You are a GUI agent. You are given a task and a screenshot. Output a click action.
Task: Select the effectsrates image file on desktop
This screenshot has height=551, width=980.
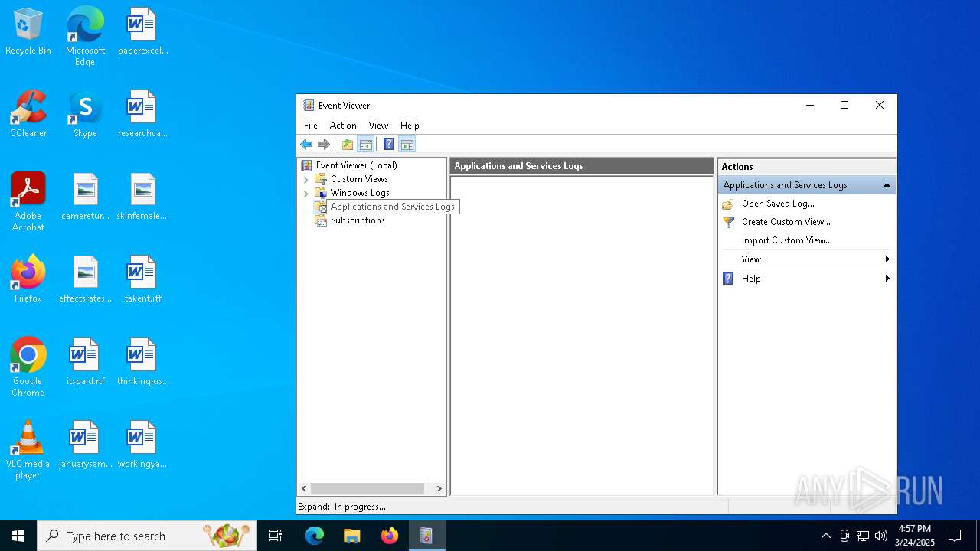(85, 279)
